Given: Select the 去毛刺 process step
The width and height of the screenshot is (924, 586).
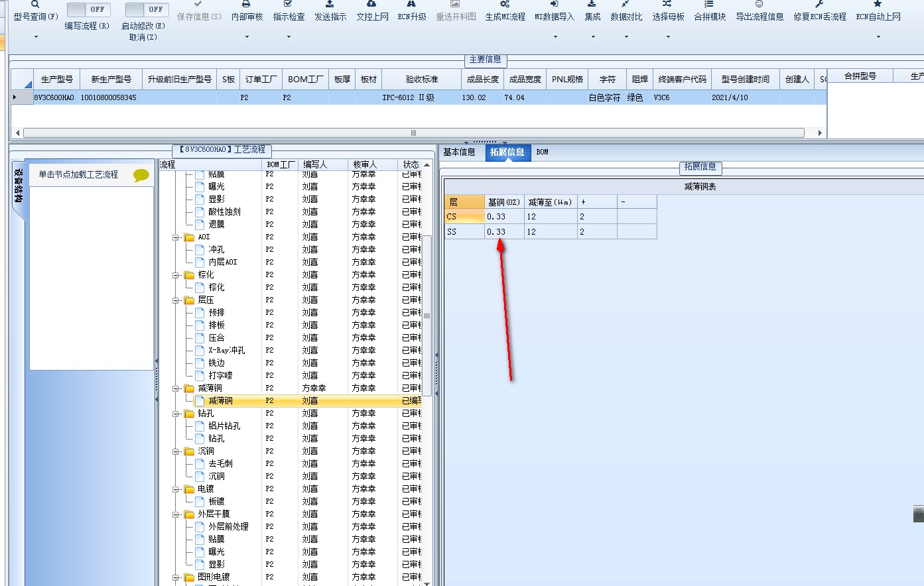Looking at the screenshot, I should [x=221, y=463].
